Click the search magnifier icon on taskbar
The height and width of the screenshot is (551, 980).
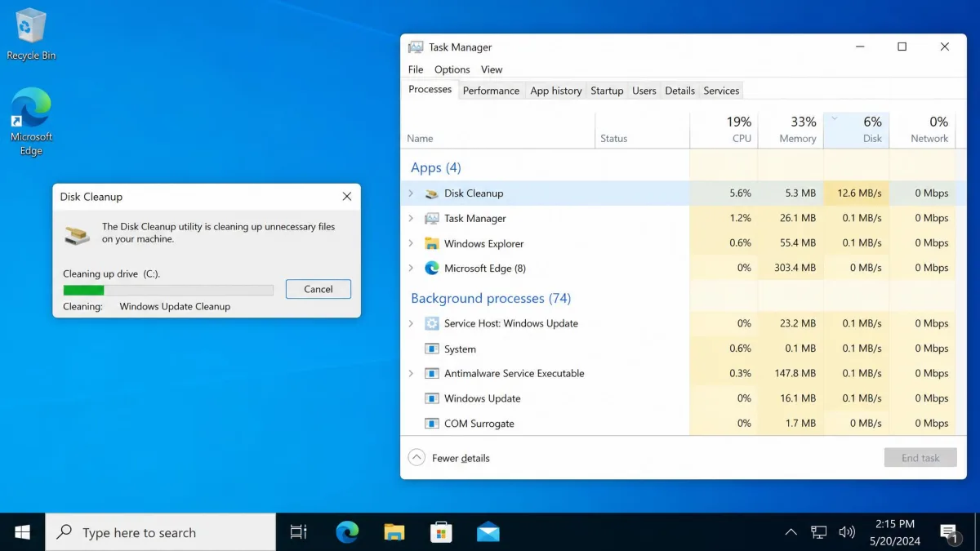tap(64, 532)
